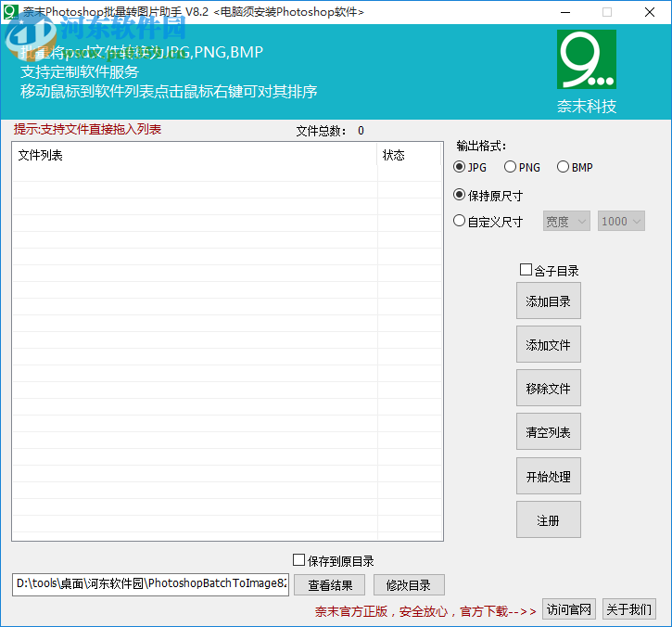672x627 pixels.
Task: Visit the official site via 访问官网
Action: [569, 609]
